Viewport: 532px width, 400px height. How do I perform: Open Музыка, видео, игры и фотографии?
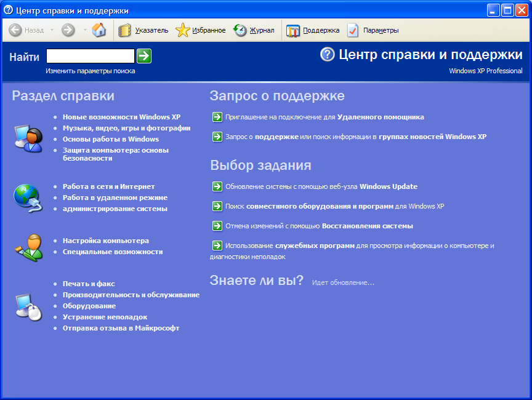click(127, 128)
